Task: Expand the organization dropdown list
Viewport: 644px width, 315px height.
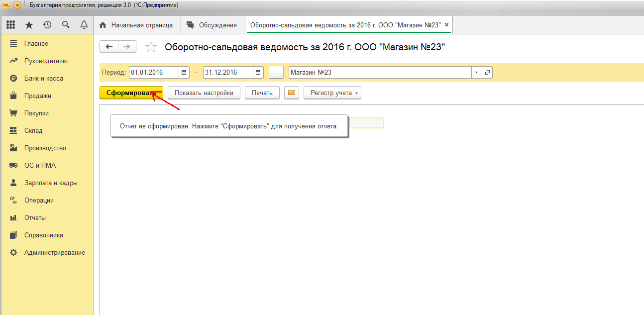Action: (476, 72)
